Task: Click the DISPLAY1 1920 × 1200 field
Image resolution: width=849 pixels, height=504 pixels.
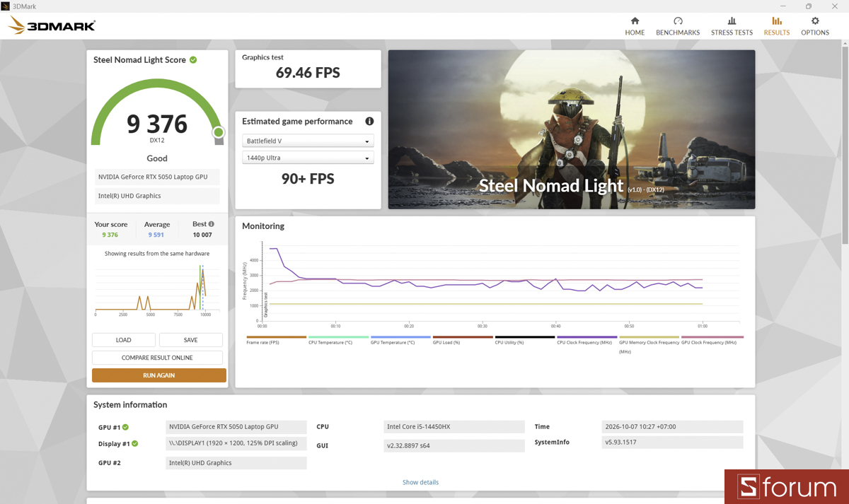Action: [236, 444]
